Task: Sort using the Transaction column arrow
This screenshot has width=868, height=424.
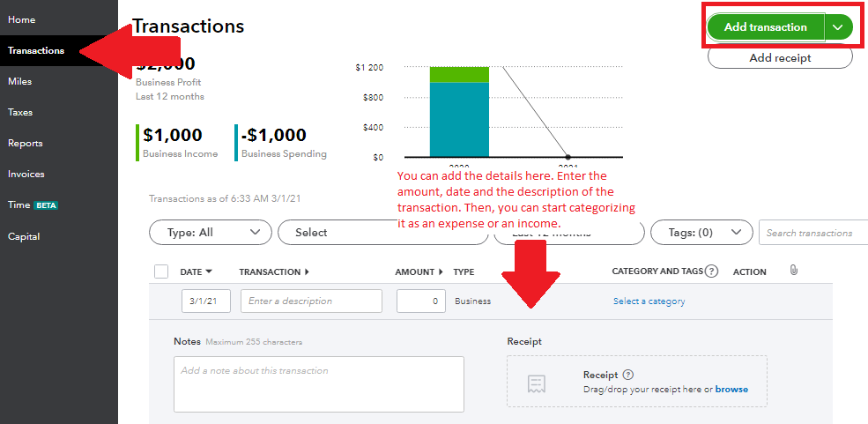Action: 307,272
